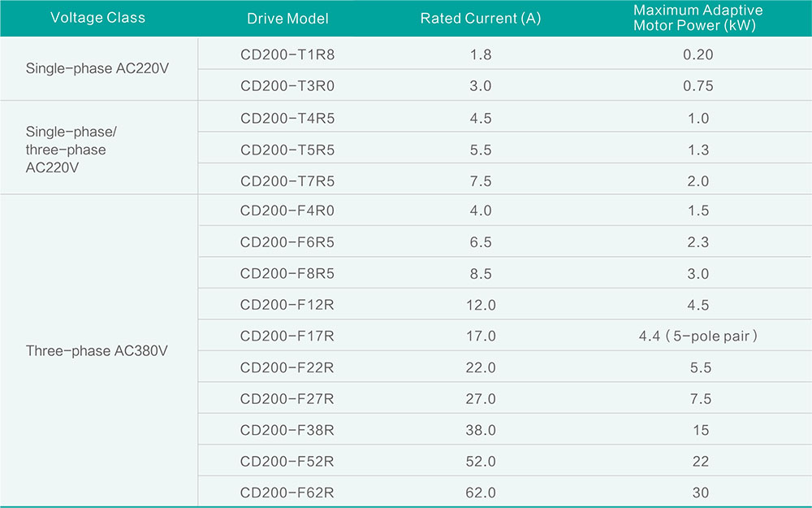Select the Rated Current (A) header
812x508 pixels.
click(x=481, y=18)
